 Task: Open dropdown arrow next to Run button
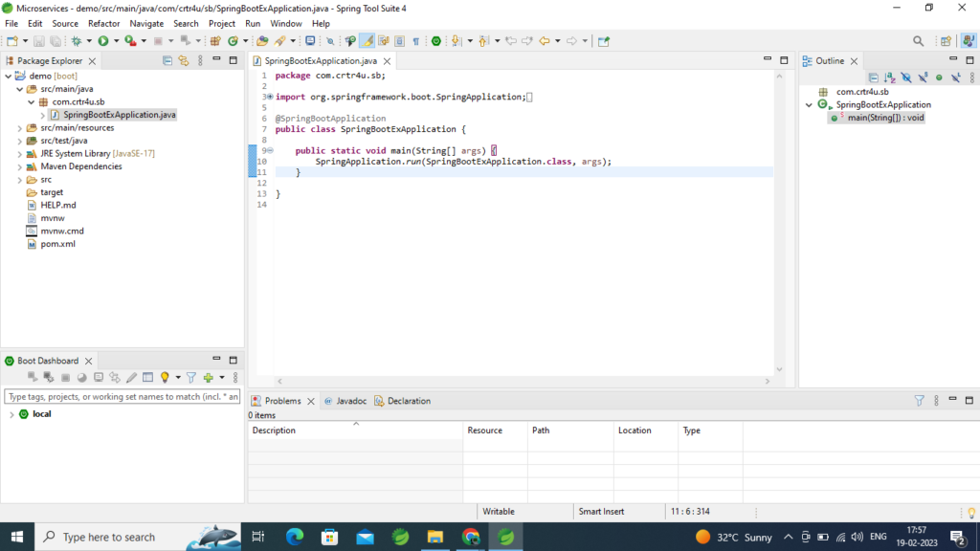[x=116, y=41]
